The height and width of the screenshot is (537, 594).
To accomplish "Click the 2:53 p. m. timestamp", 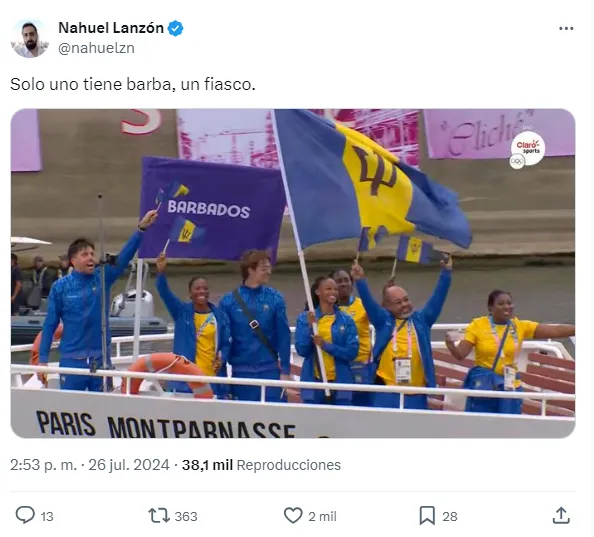I will (43, 465).
